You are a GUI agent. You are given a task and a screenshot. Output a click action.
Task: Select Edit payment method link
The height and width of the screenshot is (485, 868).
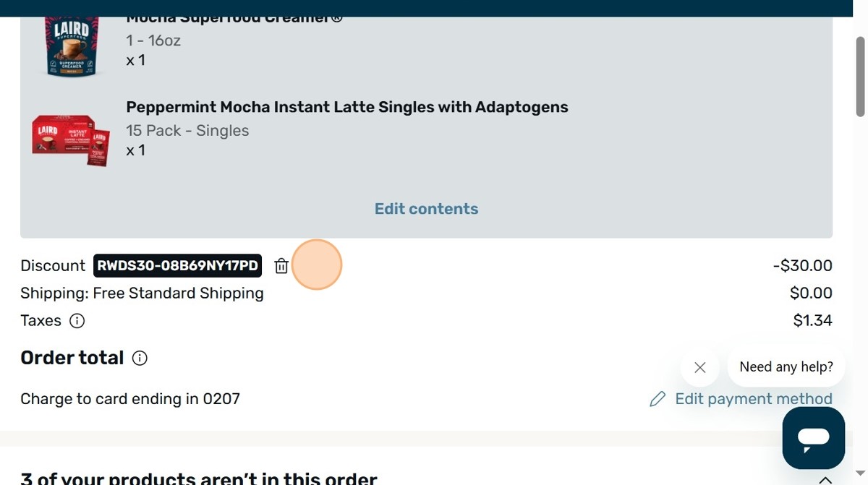coord(754,399)
